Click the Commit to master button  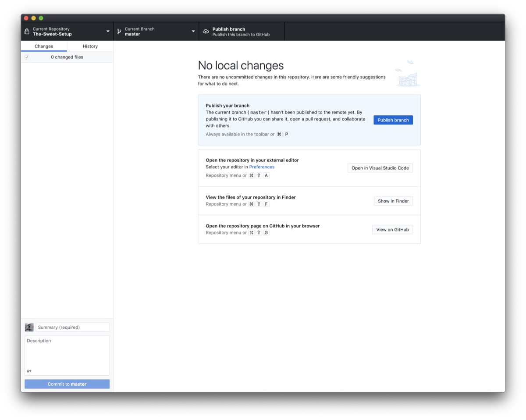coord(67,384)
